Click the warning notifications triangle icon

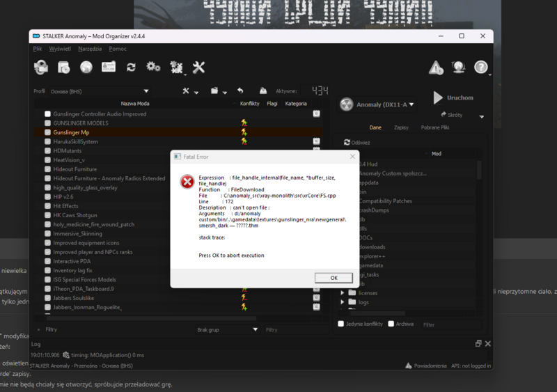[436, 68]
